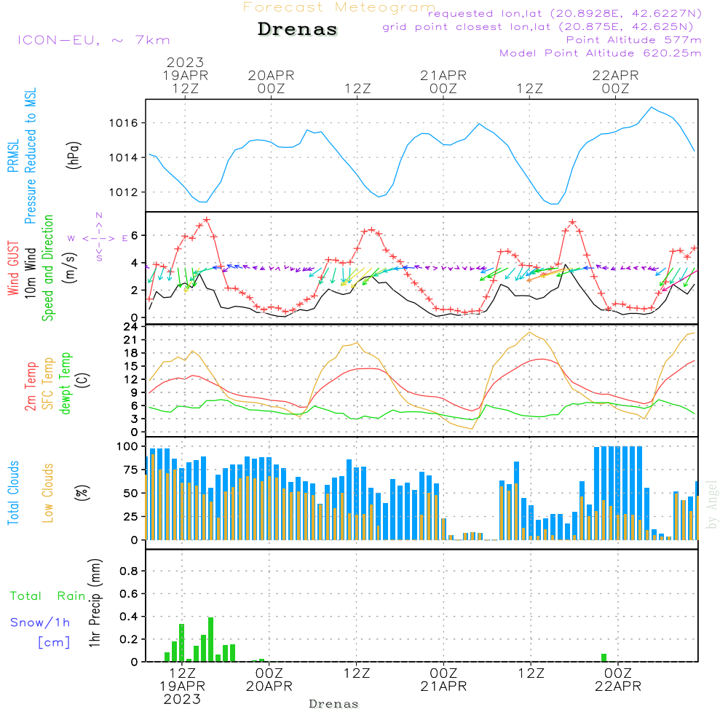This screenshot has height=728, width=728.
Task: Click the red "Wind GUST" legend label
Action: (13, 268)
